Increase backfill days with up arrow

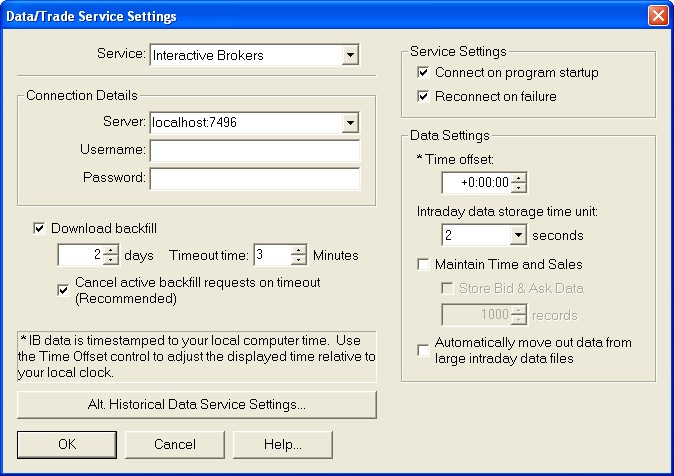[x=111, y=250]
